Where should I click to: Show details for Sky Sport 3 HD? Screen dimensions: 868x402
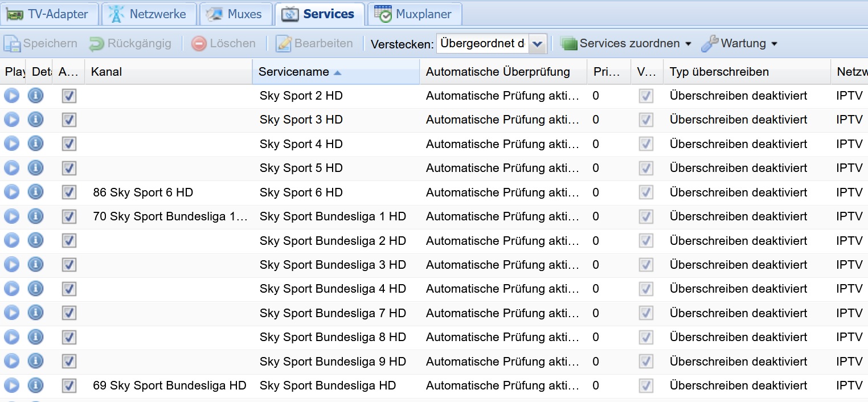pos(35,120)
